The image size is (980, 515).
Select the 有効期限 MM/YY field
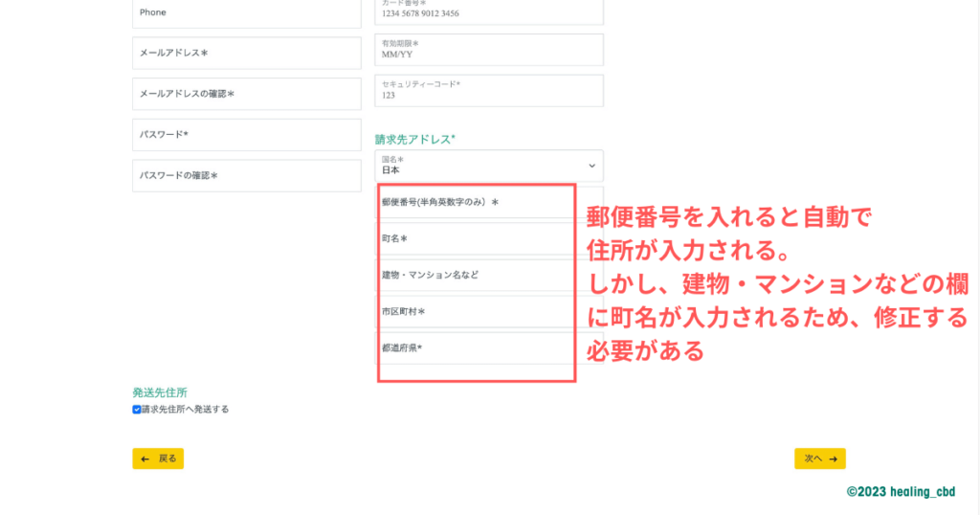pos(488,50)
